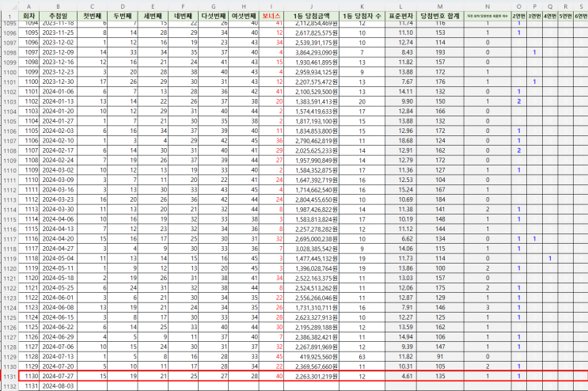Select column I header letter
The image size is (588, 391).
click(x=271, y=6)
